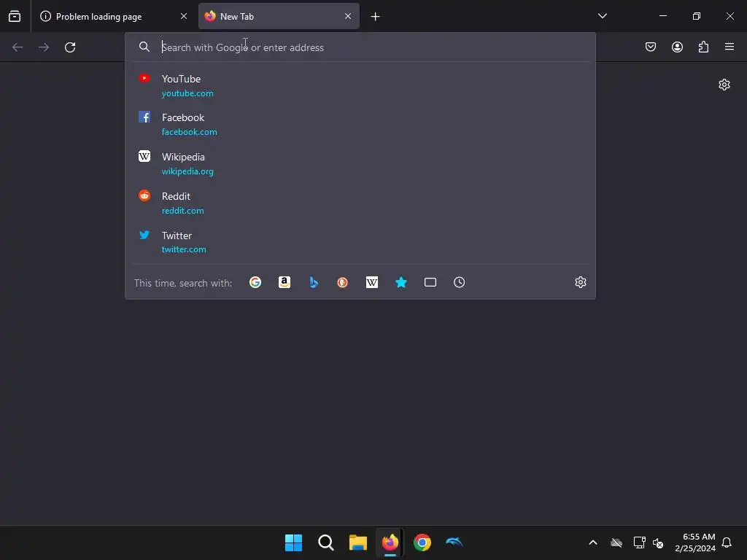Click the Facebook favicon in suggestions
The width and height of the screenshot is (747, 560).
(x=144, y=117)
